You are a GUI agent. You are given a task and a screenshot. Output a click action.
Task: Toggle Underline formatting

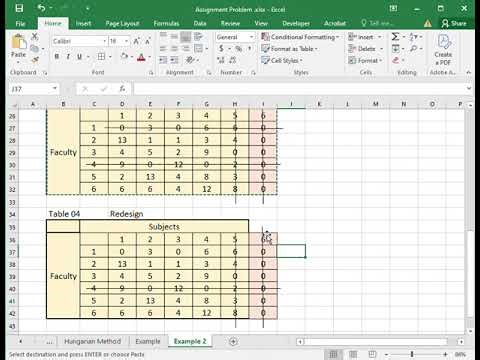(x=79, y=57)
